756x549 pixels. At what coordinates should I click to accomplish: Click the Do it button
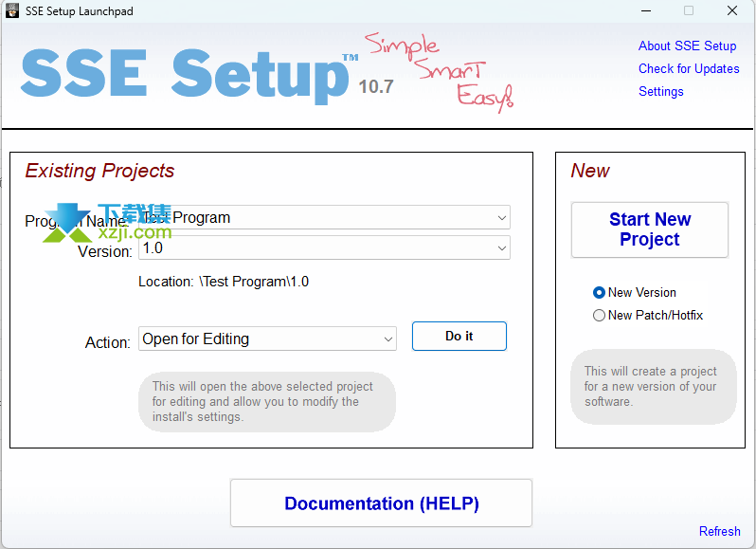(x=459, y=337)
